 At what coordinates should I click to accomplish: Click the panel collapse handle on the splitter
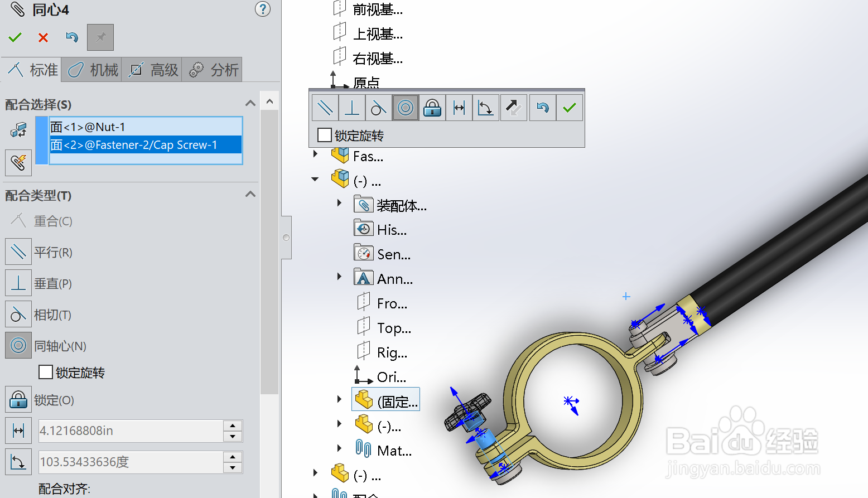click(286, 238)
